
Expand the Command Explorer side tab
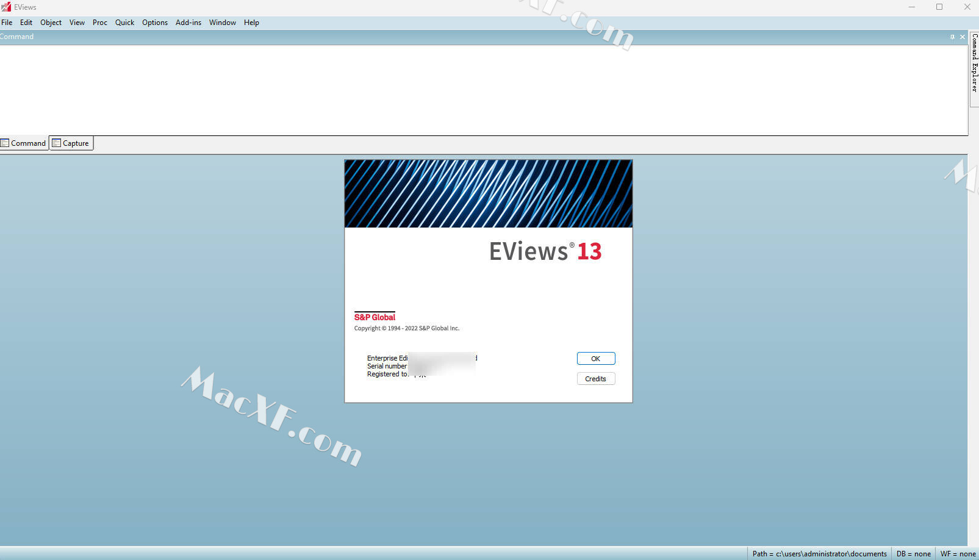point(974,63)
